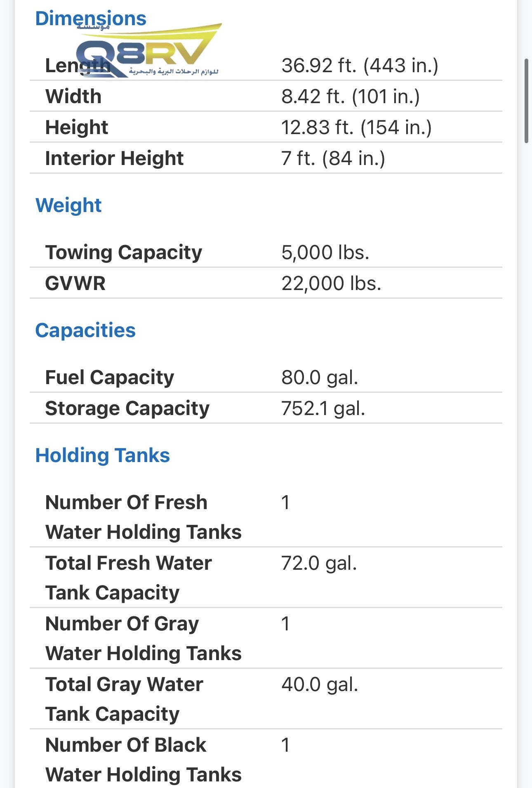532x788 pixels.
Task: Click the Total Gray Water Tank Capacity label
Action: [x=125, y=699]
